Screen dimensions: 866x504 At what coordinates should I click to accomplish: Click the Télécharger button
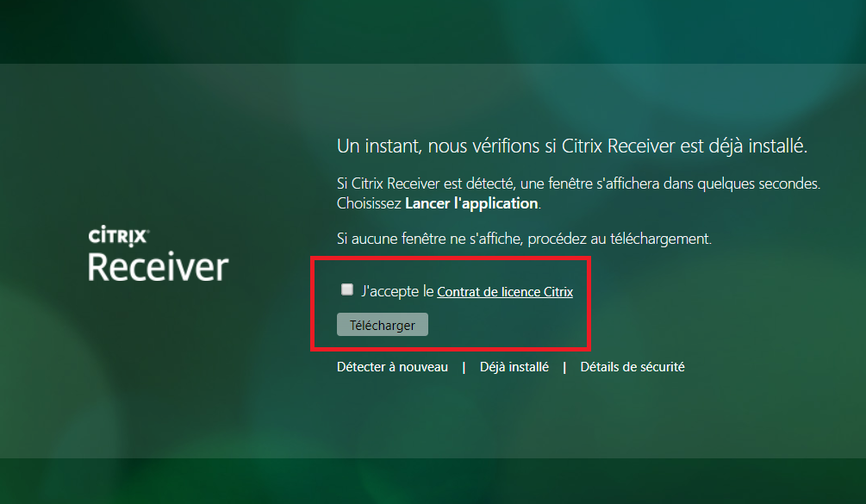383,325
